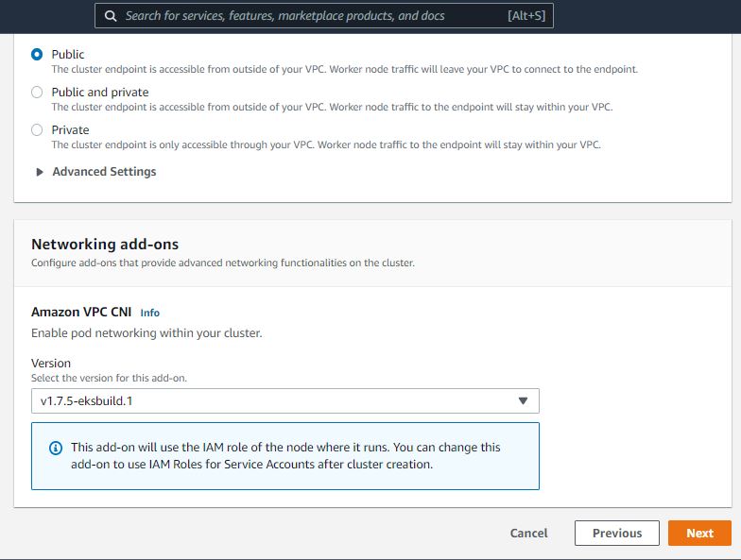Click the IAM role notice text
The image size is (741, 560).
click(285, 455)
